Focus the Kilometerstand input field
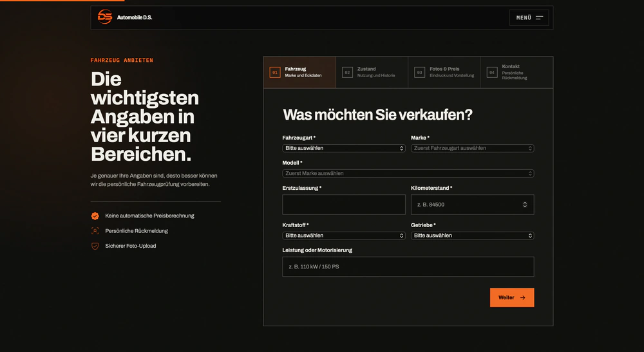The width and height of the screenshot is (644, 352). click(472, 205)
